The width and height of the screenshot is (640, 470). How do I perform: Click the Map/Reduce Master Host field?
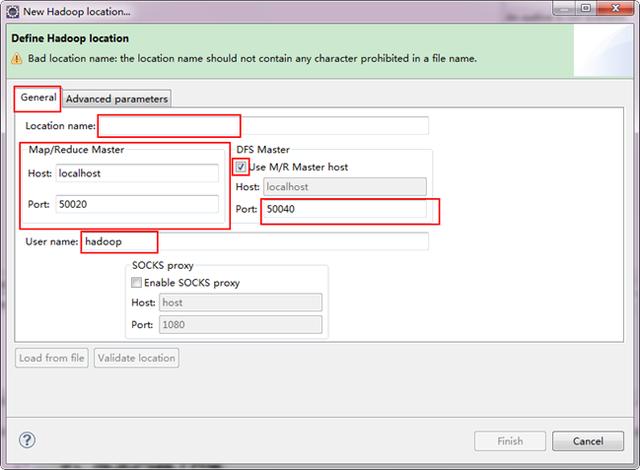[137, 173]
